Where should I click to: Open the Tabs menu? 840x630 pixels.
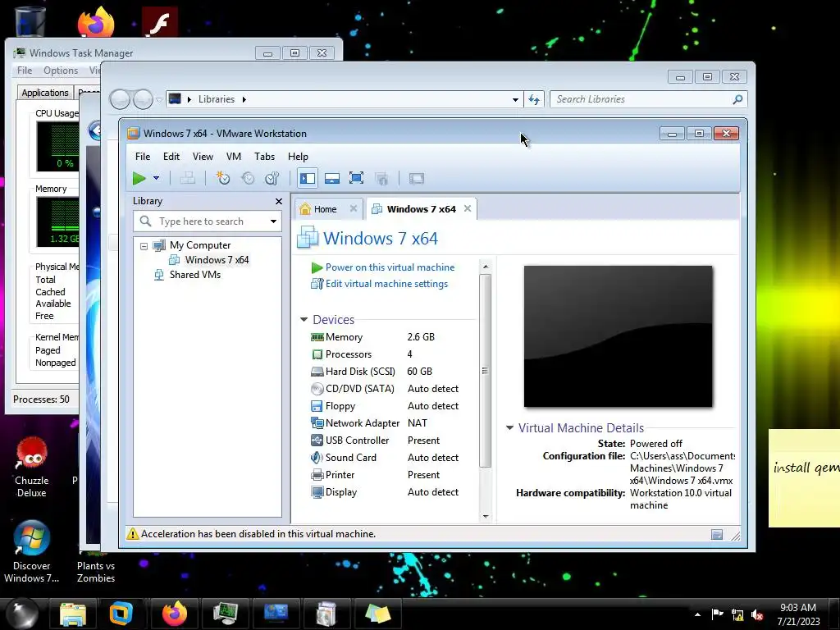264,157
